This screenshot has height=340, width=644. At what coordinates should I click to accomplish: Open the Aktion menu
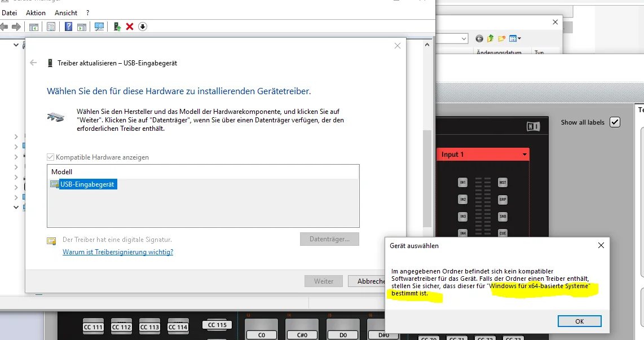[x=36, y=13]
